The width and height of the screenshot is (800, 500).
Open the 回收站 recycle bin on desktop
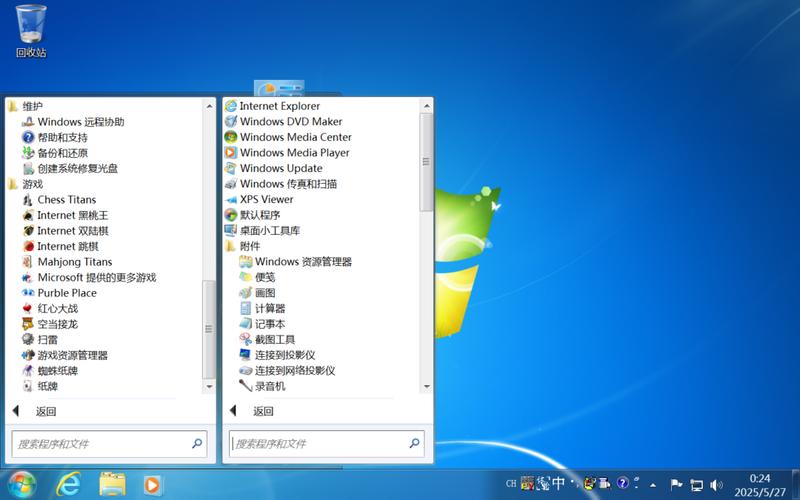(31, 30)
